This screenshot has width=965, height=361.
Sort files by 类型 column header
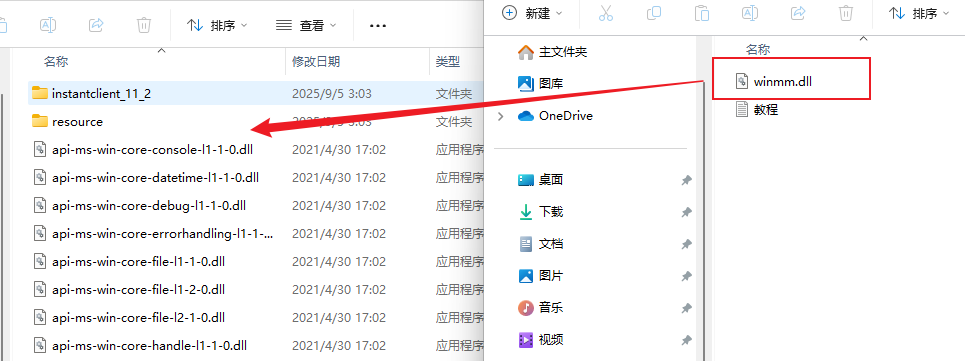pos(447,61)
